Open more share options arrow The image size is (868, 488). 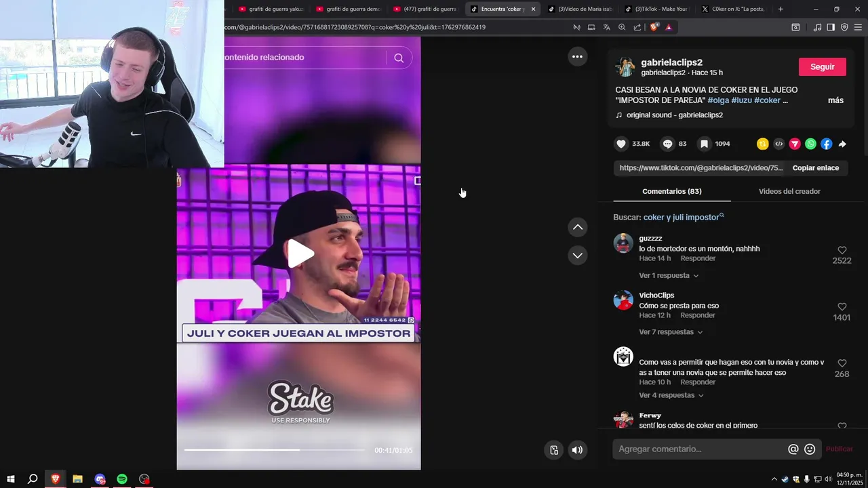pos(842,144)
